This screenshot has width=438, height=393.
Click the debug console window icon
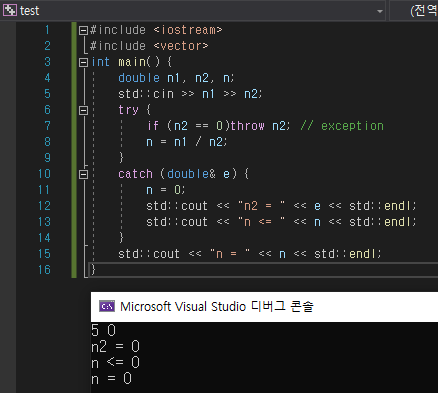107,306
